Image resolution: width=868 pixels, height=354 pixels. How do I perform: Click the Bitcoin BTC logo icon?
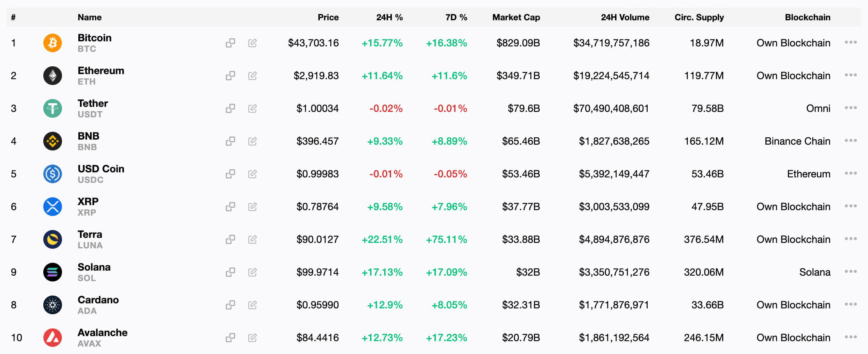[52, 43]
